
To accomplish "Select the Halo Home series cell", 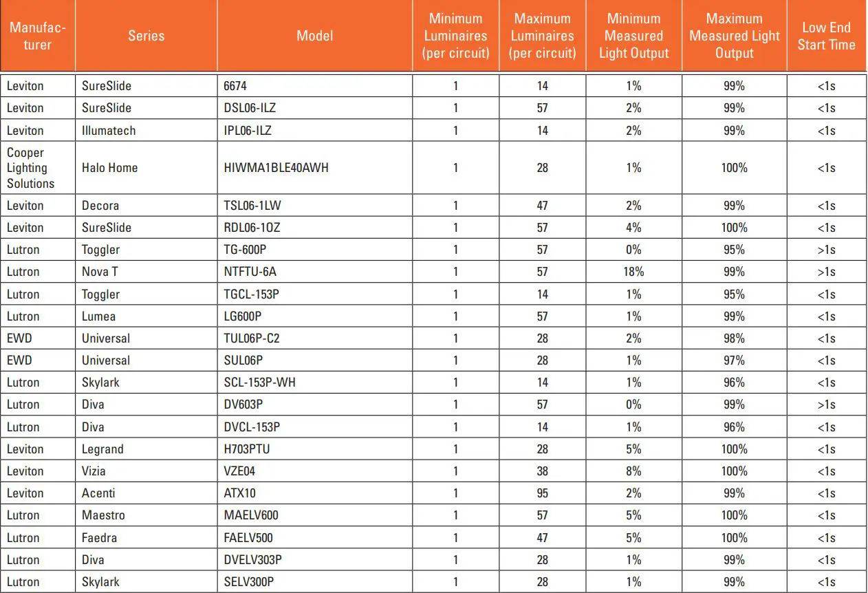I will click(109, 168).
